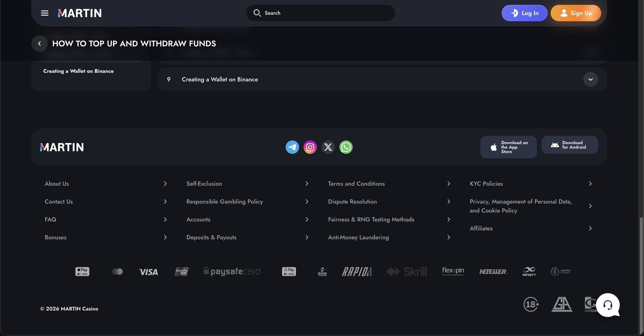Open the FAQ footer link
This screenshot has height=336, width=644.
51,220
